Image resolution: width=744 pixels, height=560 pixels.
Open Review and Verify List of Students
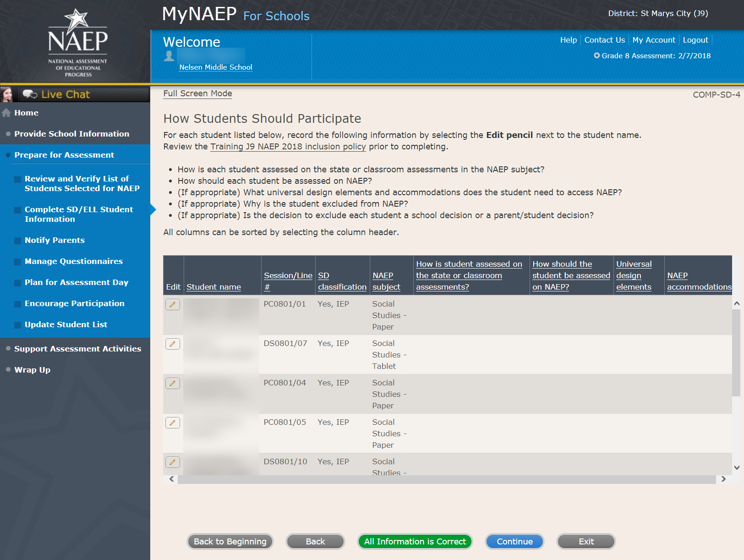pyautogui.click(x=82, y=183)
